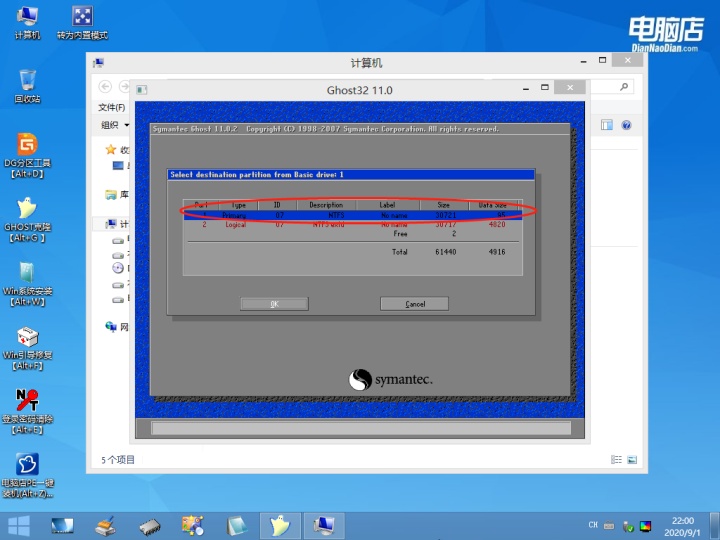Click the colorful display tray icon
Viewport: 720px width, 540px height.
pos(645,526)
